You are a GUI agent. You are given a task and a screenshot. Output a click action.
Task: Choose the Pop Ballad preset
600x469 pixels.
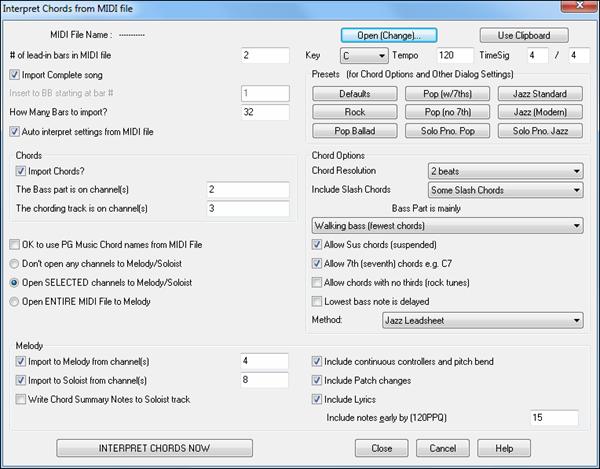click(354, 131)
